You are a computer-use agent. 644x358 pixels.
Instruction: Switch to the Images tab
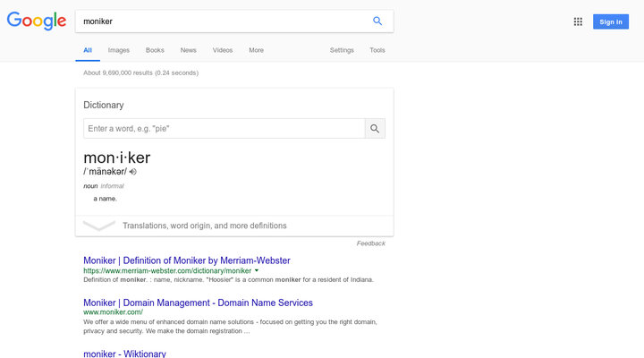point(119,50)
